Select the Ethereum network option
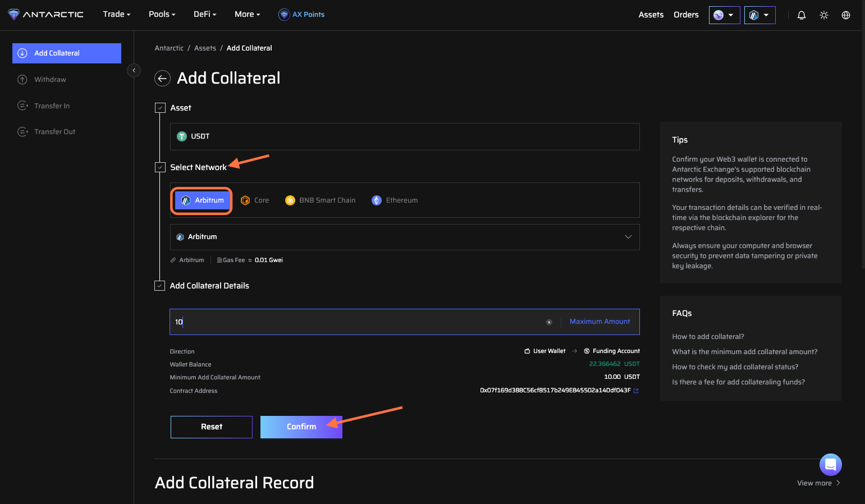The height and width of the screenshot is (504, 865). click(x=395, y=200)
